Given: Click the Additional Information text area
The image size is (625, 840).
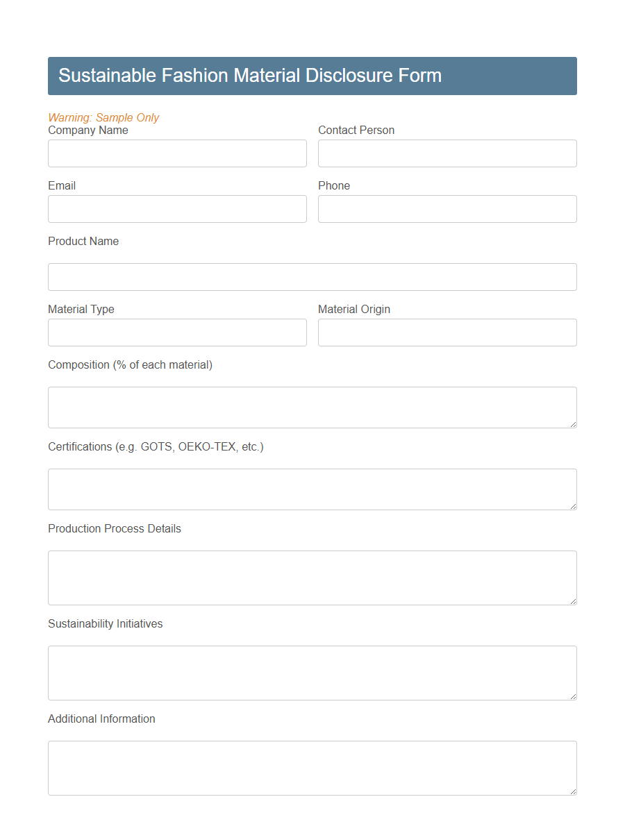Looking at the screenshot, I should [x=312, y=767].
